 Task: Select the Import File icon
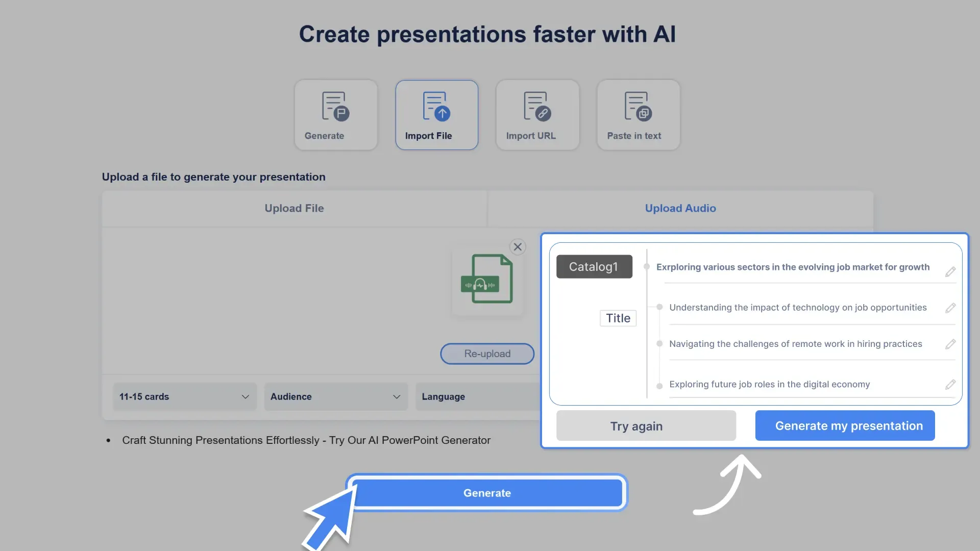click(x=436, y=107)
